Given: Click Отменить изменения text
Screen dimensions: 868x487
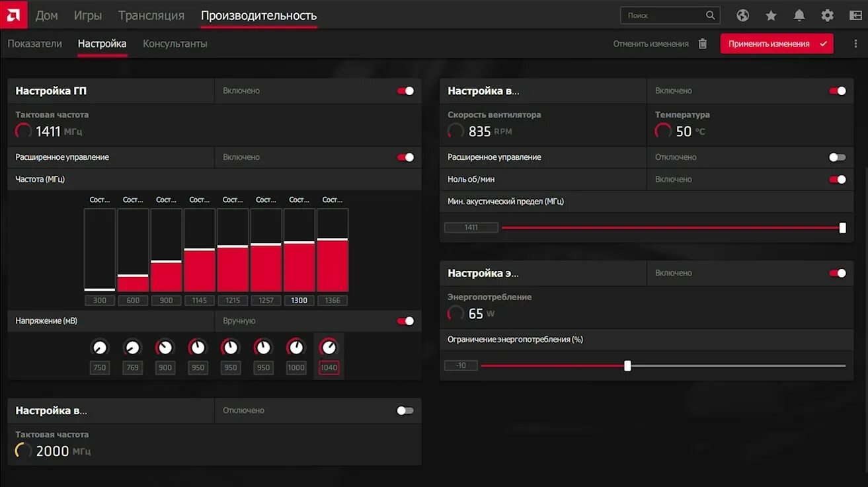Looking at the screenshot, I should click(651, 44).
